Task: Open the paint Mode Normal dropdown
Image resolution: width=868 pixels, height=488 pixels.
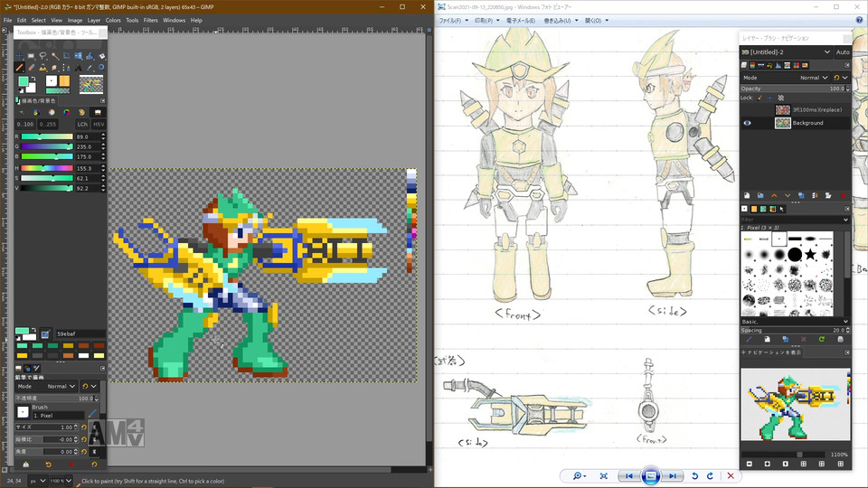Action: [x=61, y=386]
